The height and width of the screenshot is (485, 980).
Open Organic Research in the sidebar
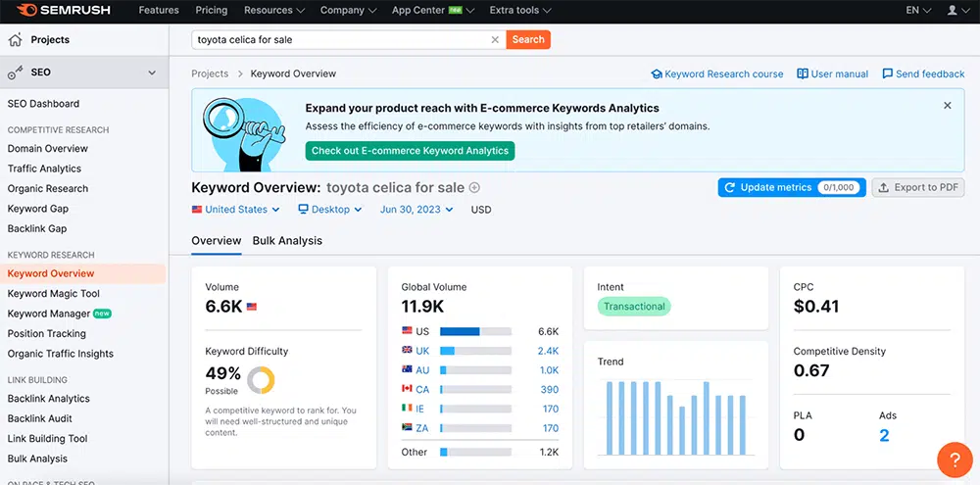[47, 189]
